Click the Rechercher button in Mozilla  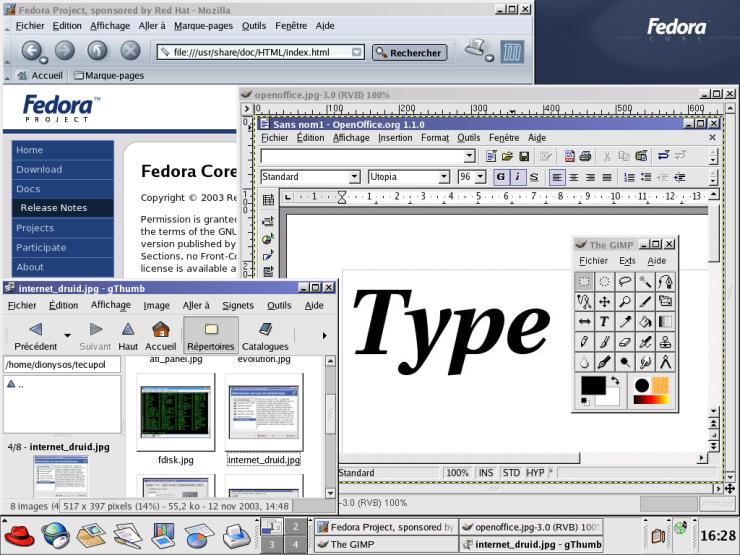tap(409, 53)
